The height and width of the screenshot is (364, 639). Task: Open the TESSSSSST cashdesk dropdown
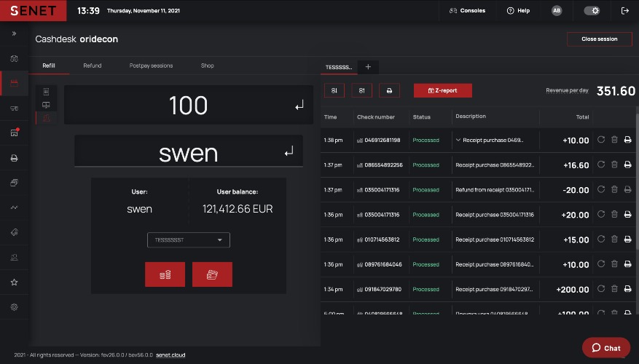pyautogui.click(x=188, y=240)
